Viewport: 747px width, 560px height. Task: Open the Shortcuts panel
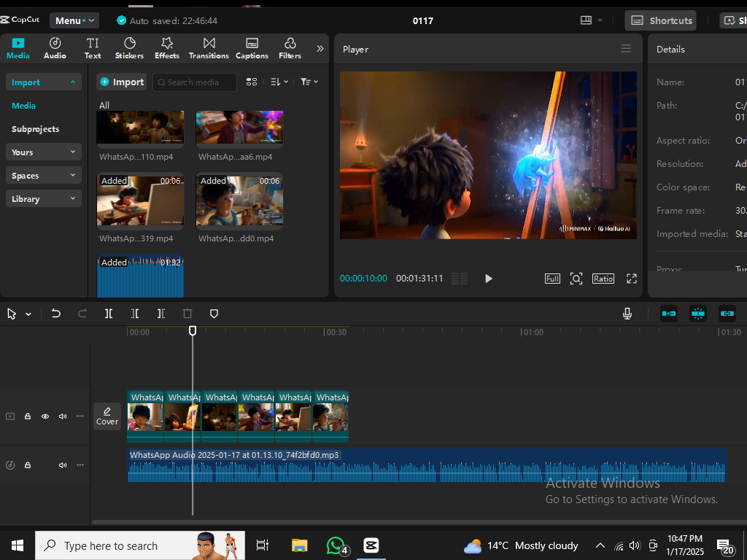[661, 20]
